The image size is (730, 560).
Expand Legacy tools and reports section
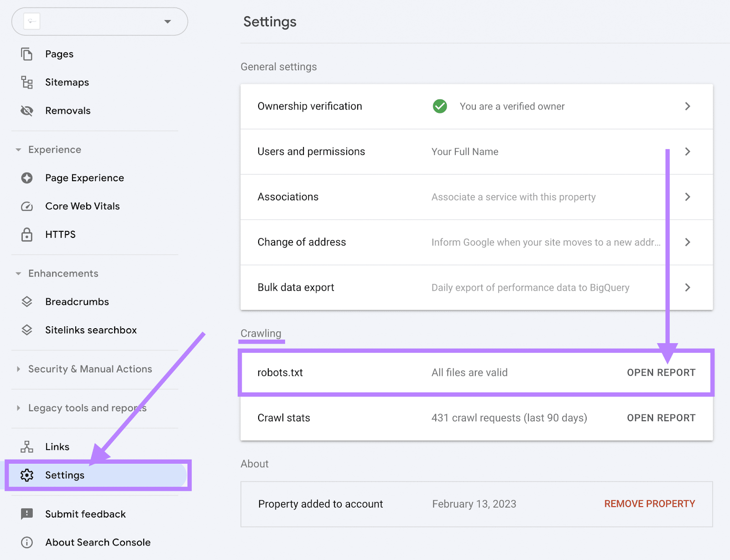(18, 408)
